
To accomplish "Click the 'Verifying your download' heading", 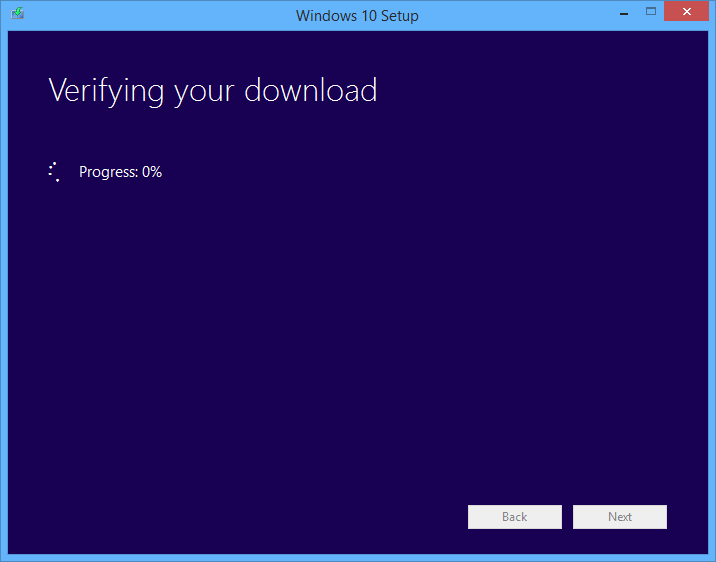I will [x=213, y=91].
